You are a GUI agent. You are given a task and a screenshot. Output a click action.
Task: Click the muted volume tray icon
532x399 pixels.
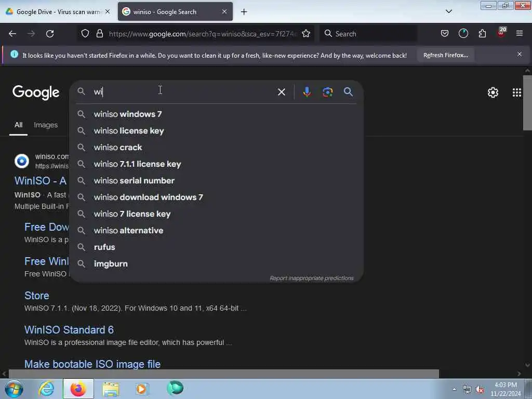click(x=479, y=389)
